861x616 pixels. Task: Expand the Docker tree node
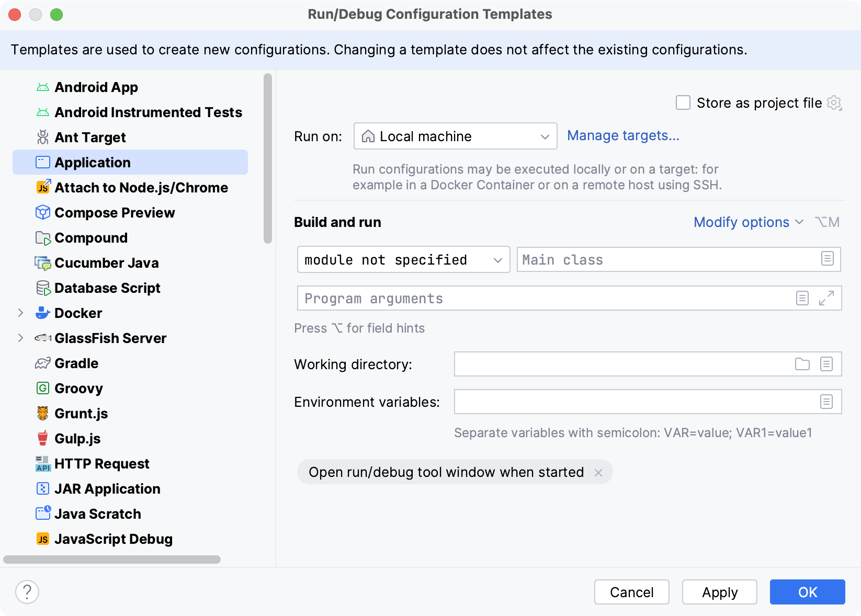(20, 313)
